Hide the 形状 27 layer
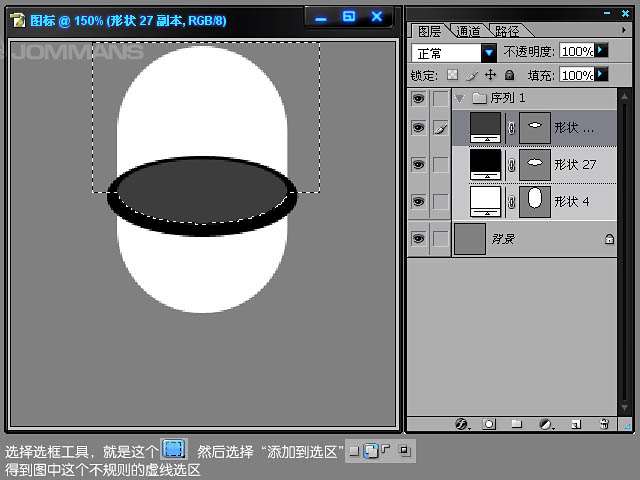The image size is (640, 480). point(418,164)
